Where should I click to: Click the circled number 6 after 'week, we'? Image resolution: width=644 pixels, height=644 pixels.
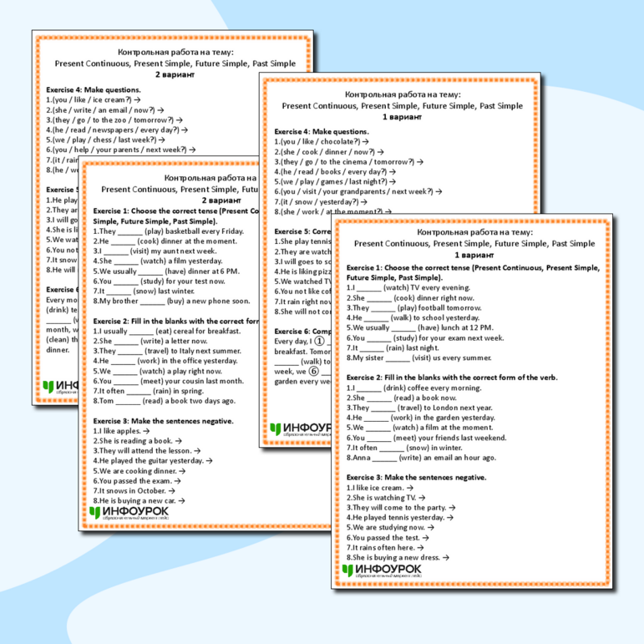click(x=313, y=372)
